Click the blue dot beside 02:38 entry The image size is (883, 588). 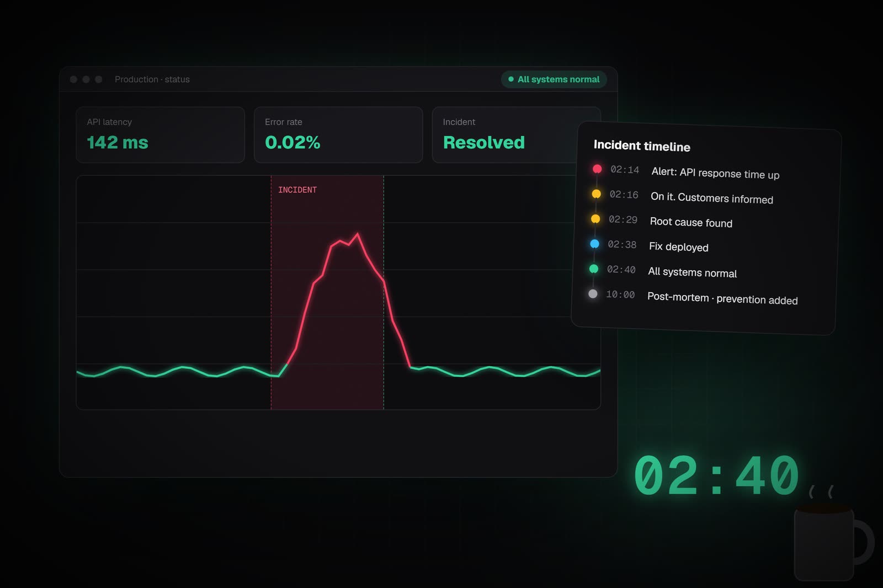(594, 244)
